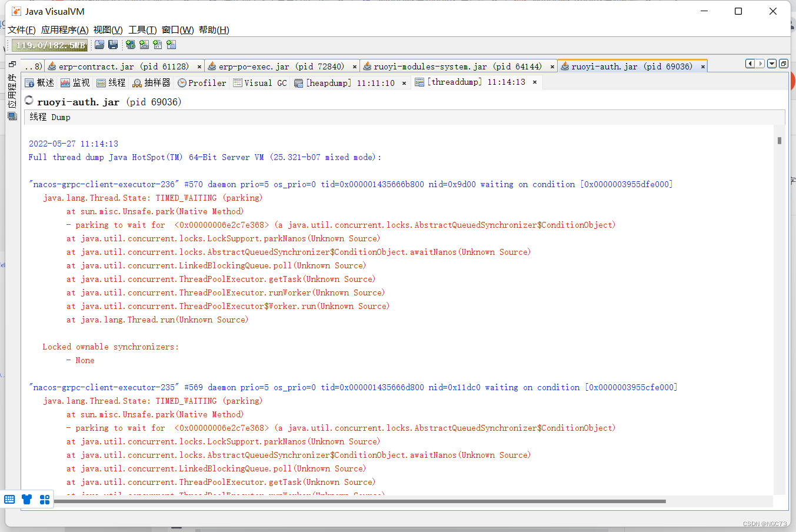This screenshot has width=796, height=532.
Task: Close the [threaddump] 11:14:13 subtab
Action: coord(534,82)
